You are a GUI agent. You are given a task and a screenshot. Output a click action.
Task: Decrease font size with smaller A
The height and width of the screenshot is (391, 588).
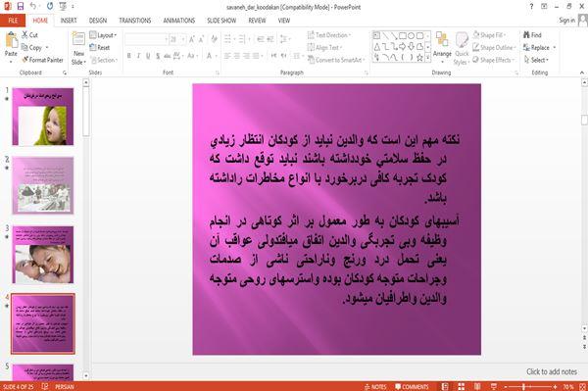pyautogui.click(x=202, y=39)
